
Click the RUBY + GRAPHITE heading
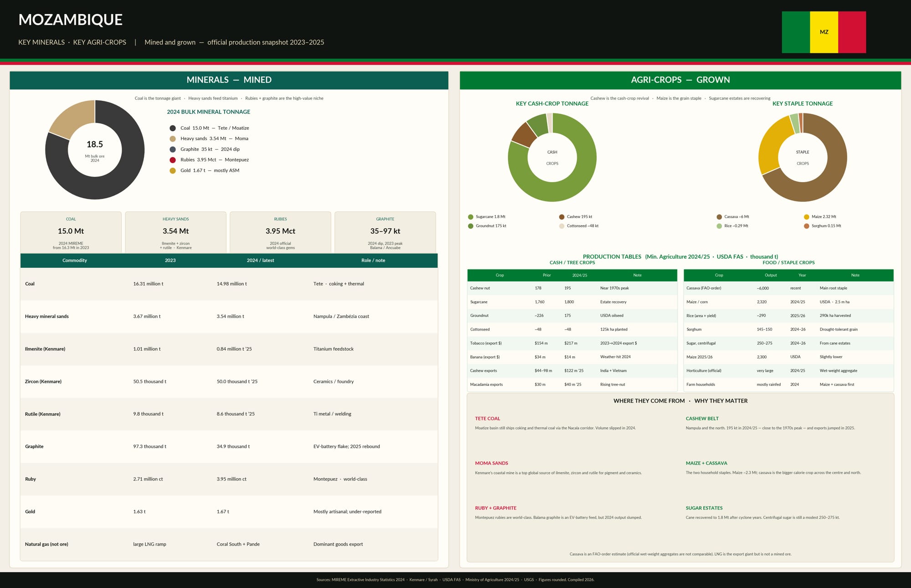pos(496,508)
